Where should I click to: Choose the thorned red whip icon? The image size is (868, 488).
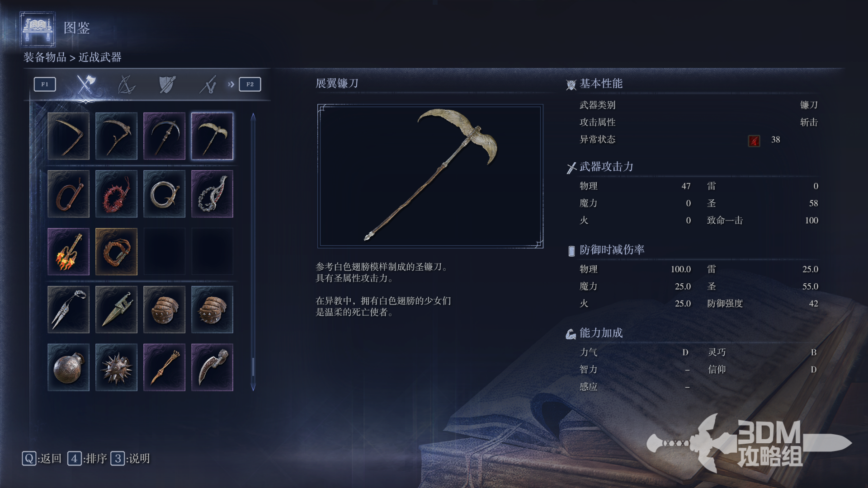(x=116, y=194)
